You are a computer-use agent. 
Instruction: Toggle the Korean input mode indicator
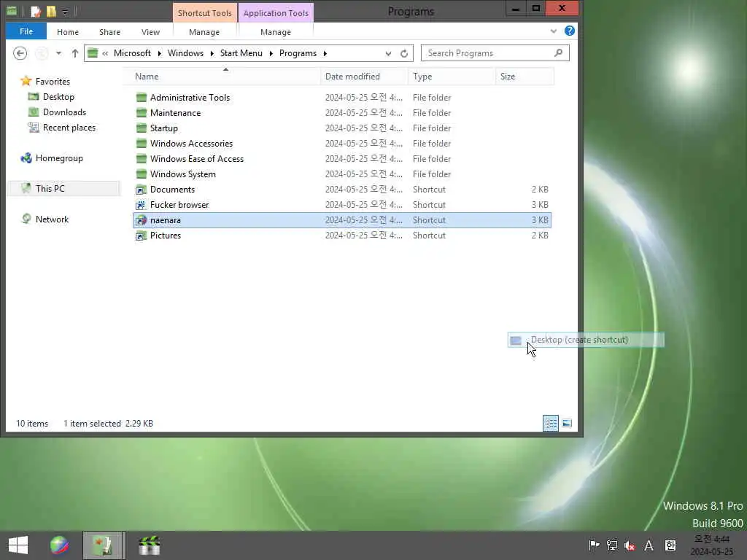[x=670, y=545]
